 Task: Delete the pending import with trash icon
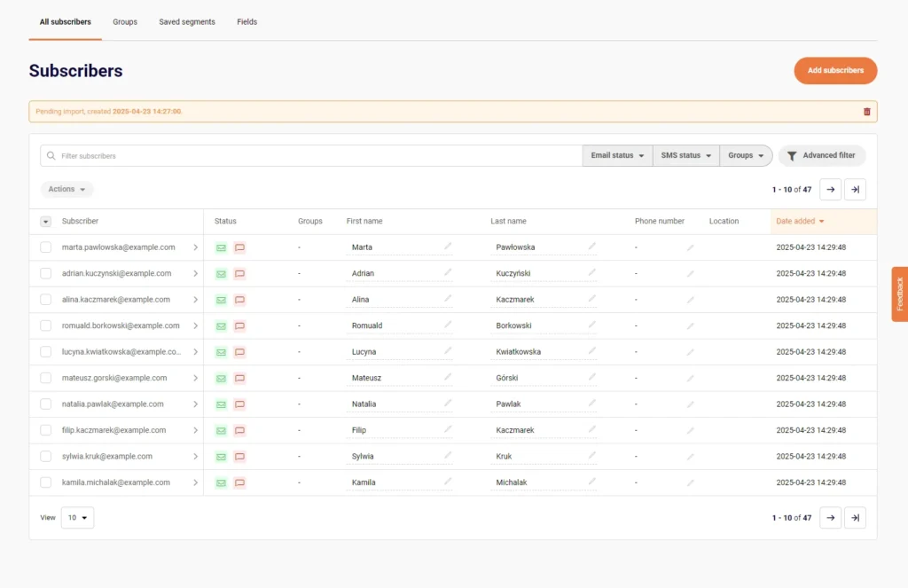(866, 112)
